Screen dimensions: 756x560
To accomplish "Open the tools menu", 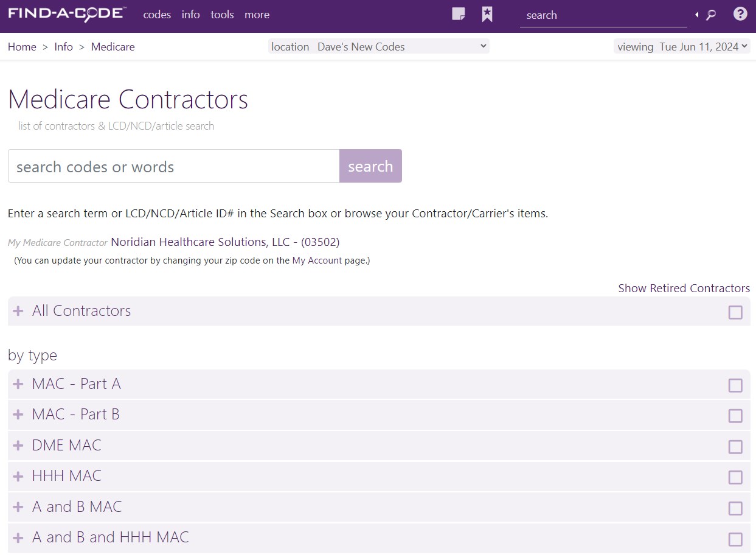I will [x=222, y=15].
